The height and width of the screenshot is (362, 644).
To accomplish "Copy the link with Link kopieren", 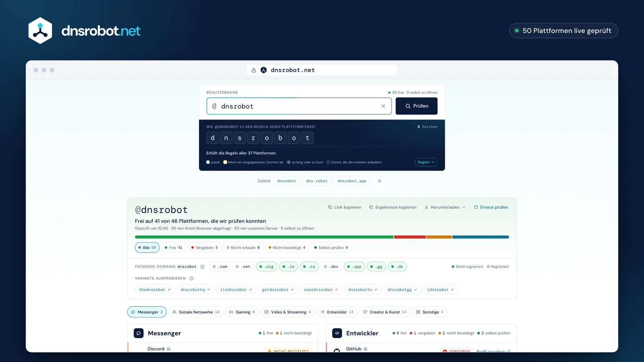I will (x=345, y=207).
